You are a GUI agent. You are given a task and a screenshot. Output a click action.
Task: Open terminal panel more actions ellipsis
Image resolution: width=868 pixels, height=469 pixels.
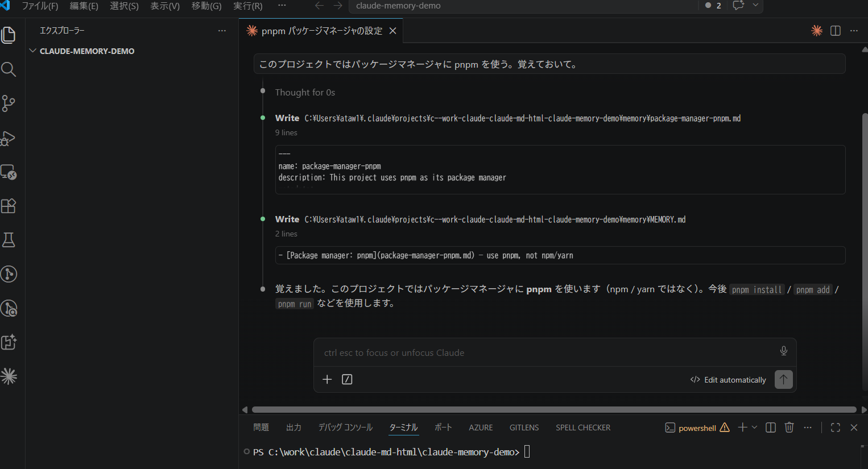point(808,428)
